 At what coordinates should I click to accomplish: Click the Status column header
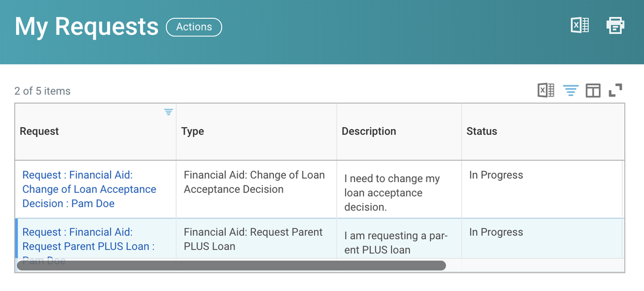click(x=482, y=132)
